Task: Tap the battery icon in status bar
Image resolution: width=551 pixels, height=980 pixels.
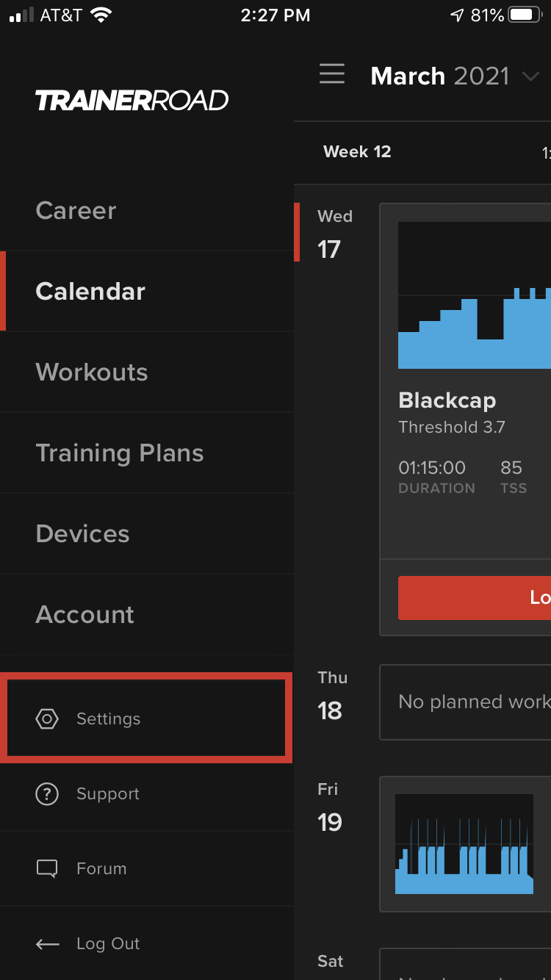Action: (525, 15)
